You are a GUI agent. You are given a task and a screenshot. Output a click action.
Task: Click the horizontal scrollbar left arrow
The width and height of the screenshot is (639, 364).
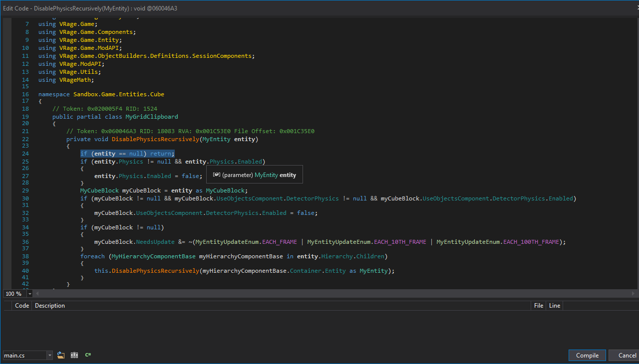coord(38,294)
